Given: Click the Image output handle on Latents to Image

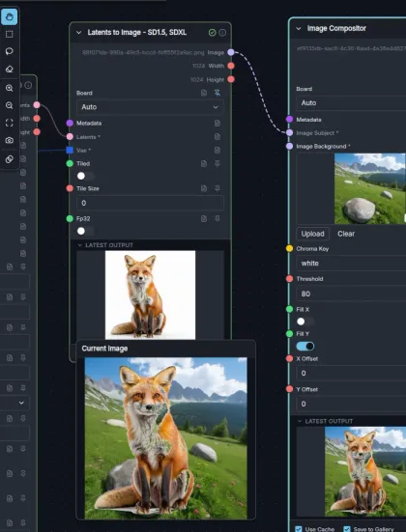Looking at the screenshot, I should (x=231, y=52).
